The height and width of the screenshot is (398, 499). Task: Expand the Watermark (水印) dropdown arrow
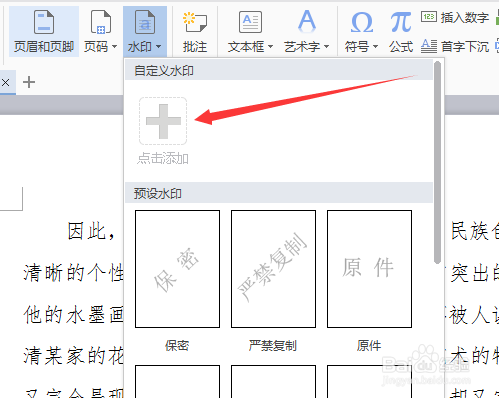coord(158,46)
